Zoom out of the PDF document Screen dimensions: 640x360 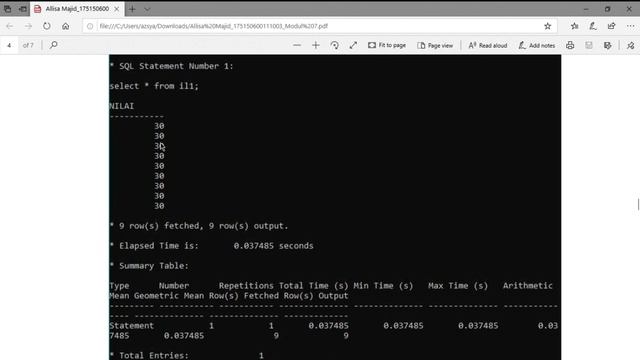pos(297,45)
